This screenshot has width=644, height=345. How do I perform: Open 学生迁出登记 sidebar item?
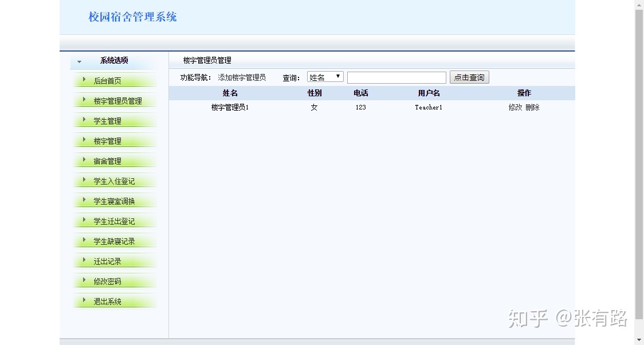[x=115, y=221]
